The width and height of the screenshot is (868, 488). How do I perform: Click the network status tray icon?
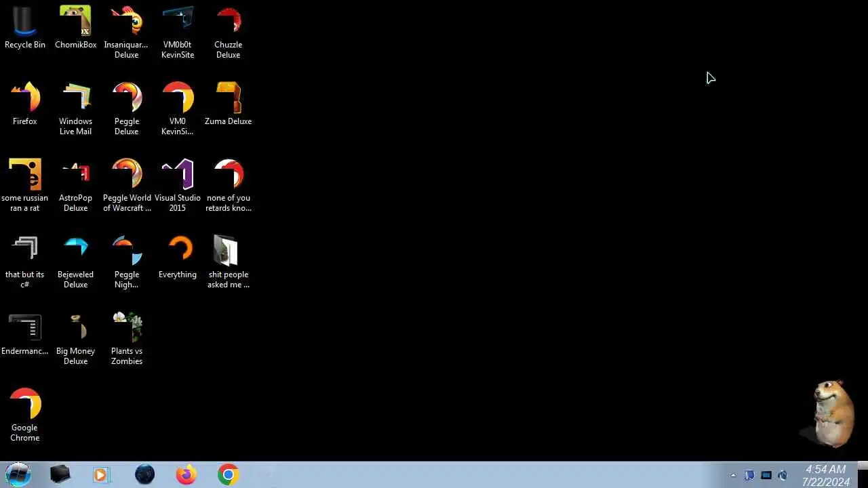click(766, 475)
